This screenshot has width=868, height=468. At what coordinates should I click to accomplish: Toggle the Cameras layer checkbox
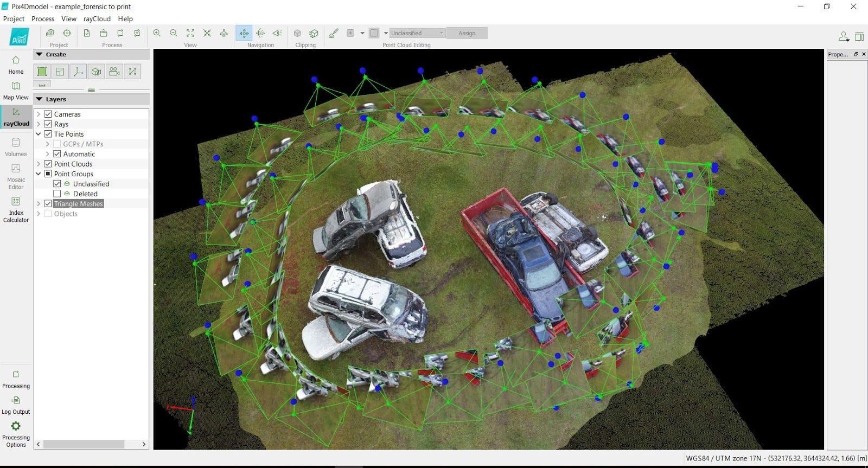point(48,114)
